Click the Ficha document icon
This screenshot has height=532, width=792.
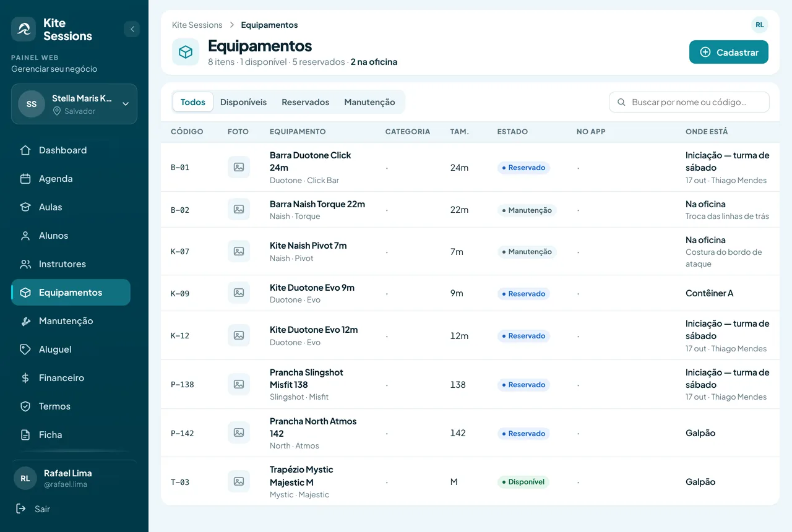coord(25,435)
